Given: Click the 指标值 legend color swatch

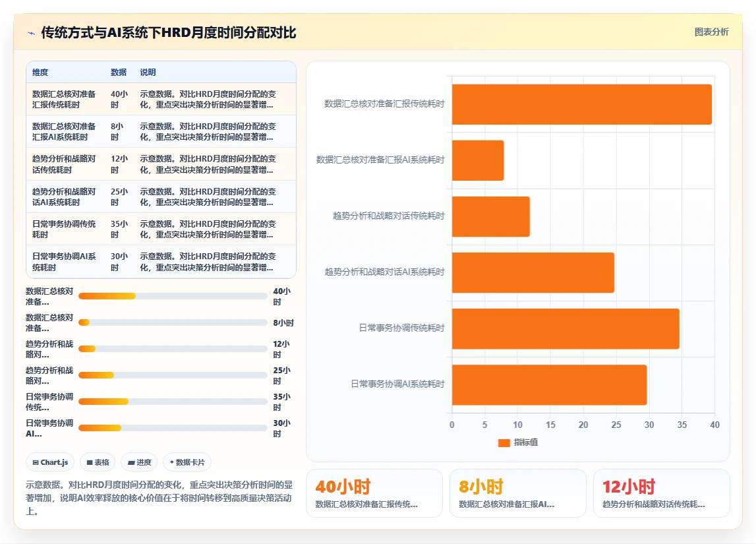Looking at the screenshot, I should tap(504, 442).
